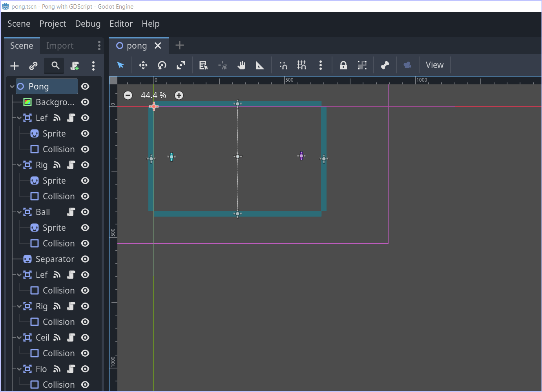Lock the selected node with the padlock icon
Screen dimensions: 542x392
pyautogui.click(x=343, y=65)
